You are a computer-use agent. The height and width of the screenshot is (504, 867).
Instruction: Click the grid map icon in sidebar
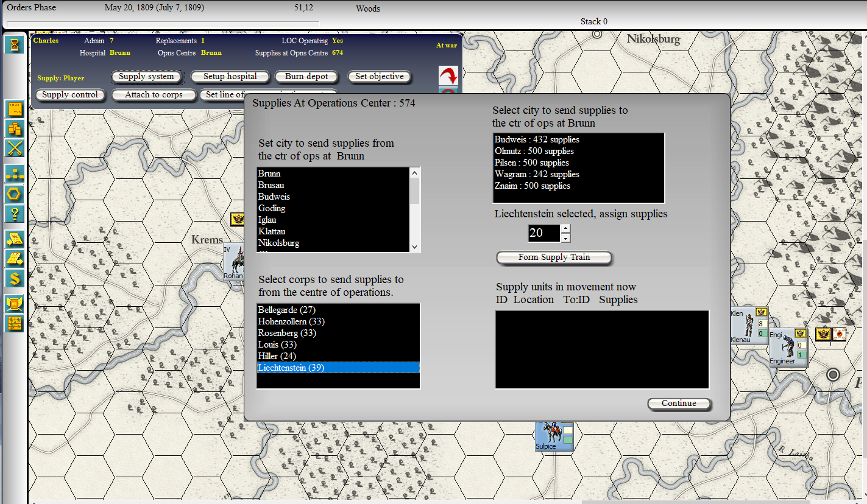point(15,323)
